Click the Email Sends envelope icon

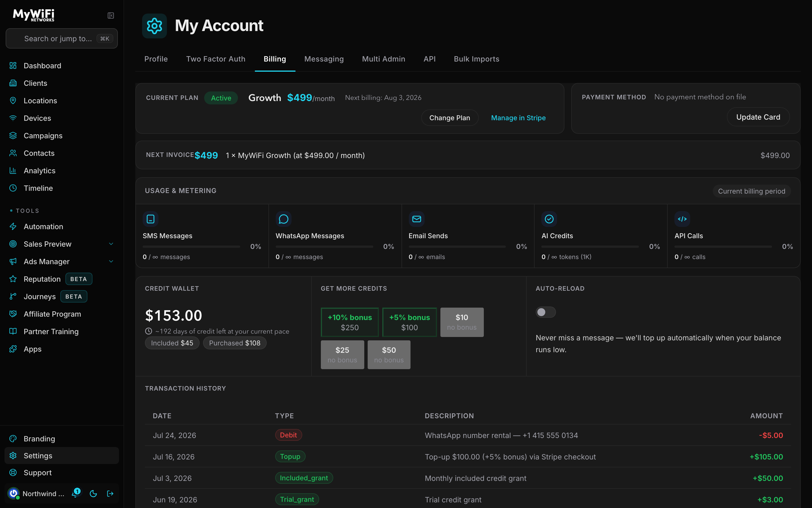[x=416, y=219]
